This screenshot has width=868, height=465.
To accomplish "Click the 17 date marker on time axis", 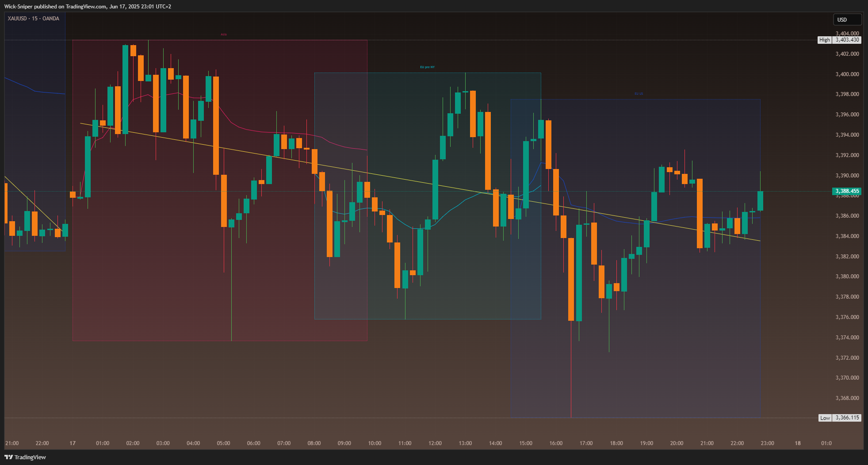I will [x=73, y=443].
